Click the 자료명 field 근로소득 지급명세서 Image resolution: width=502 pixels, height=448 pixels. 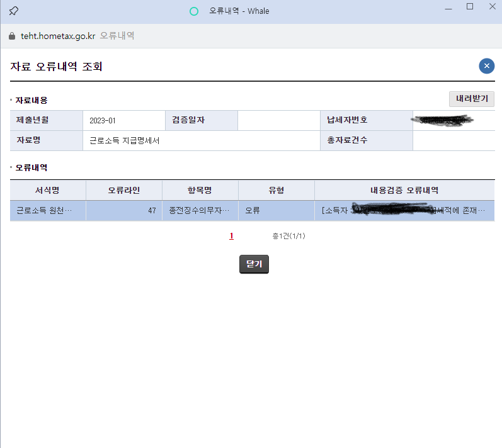coord(202,140)
